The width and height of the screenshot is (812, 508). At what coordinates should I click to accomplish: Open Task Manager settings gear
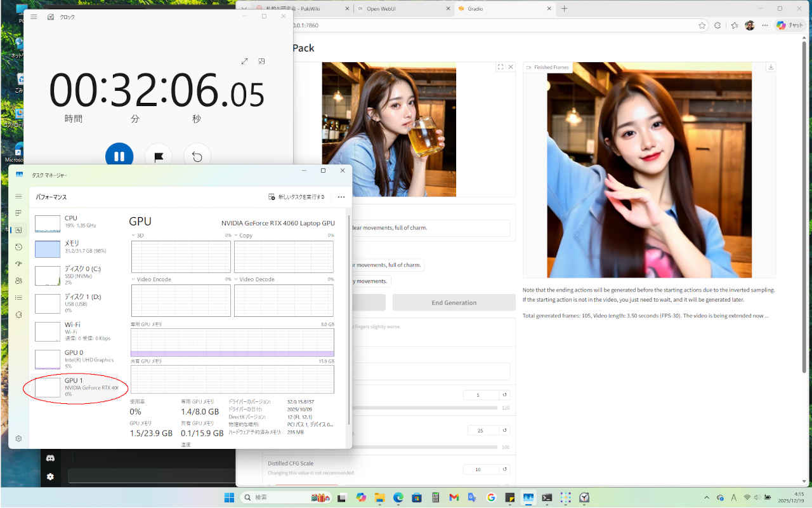(x=18, y=439)
